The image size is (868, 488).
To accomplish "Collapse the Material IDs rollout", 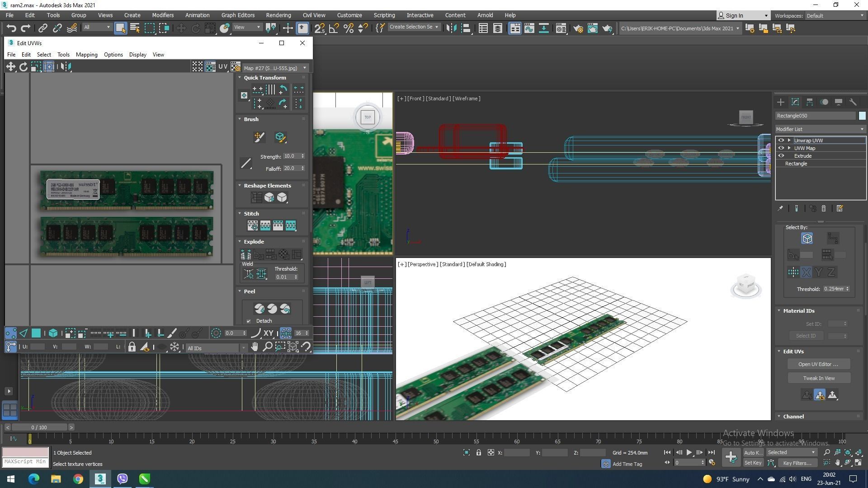I will 779,311.
